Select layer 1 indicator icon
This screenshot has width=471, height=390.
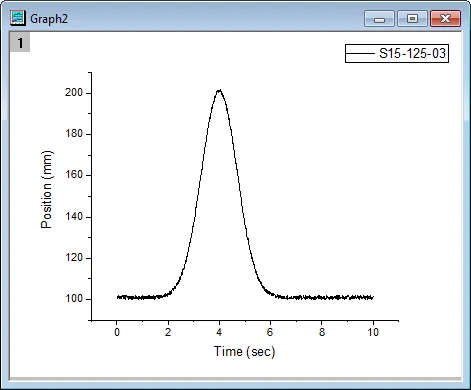[x=20, y=42]
